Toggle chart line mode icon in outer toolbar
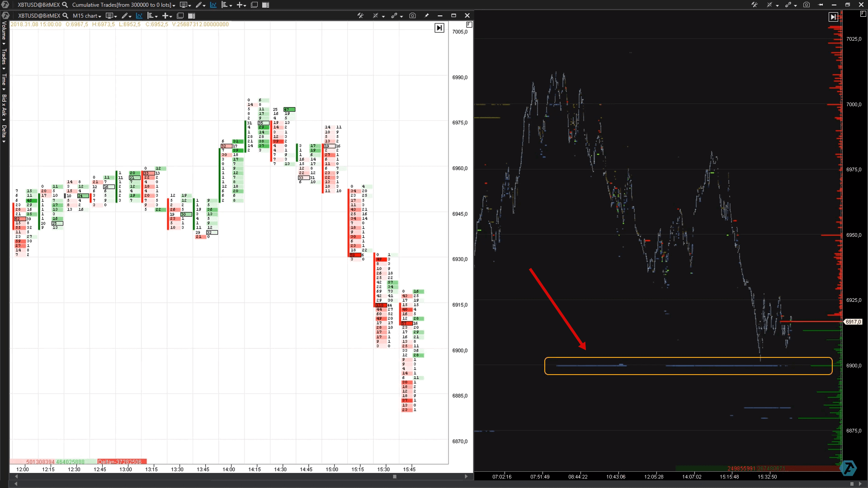This screenshot has height=488, width=868. pyautogui.click(x=213, y=5)
